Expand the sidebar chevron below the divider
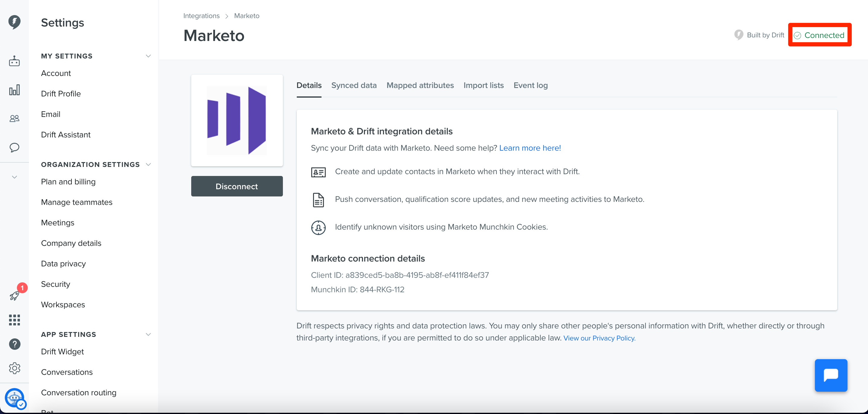Screen dimensions: 868x414 click(x=14, y=177)
